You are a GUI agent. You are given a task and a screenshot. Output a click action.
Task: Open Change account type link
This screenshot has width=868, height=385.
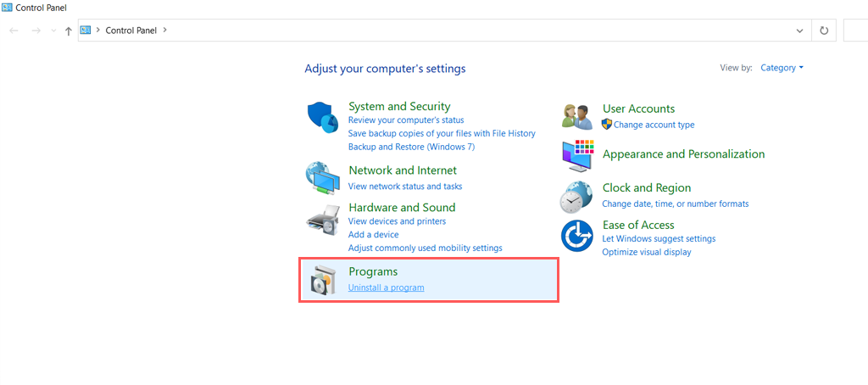coord(654,125)
